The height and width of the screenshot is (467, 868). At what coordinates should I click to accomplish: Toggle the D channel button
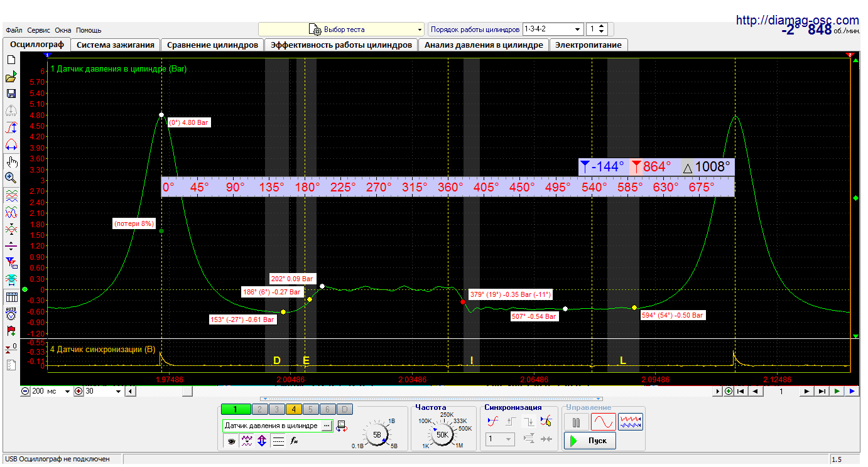(345, 409)
